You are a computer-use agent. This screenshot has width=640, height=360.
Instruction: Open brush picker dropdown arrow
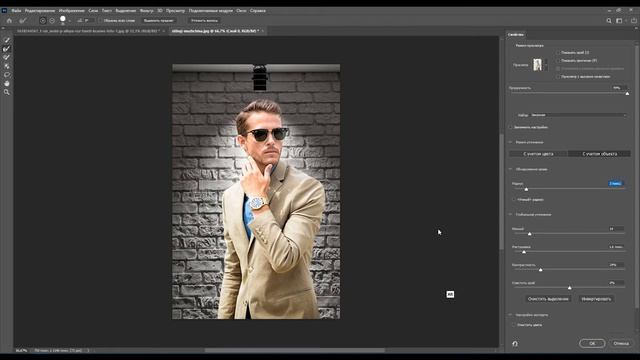click(x=70, y=20)
